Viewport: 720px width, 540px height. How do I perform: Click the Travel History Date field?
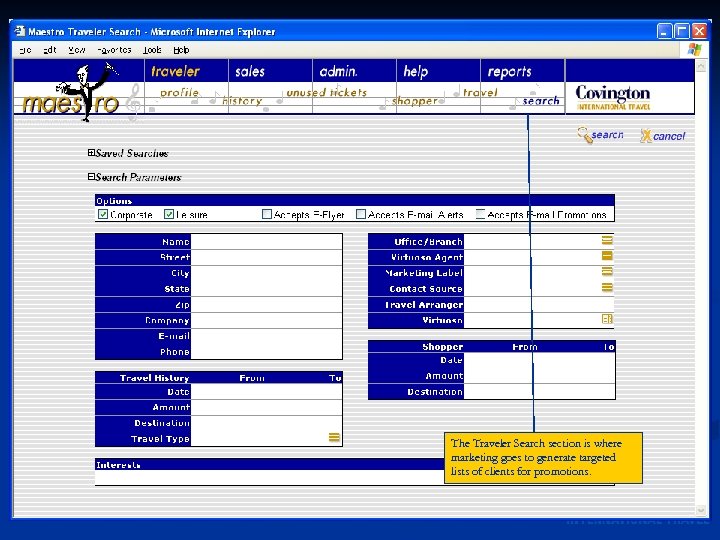point(266,392)
